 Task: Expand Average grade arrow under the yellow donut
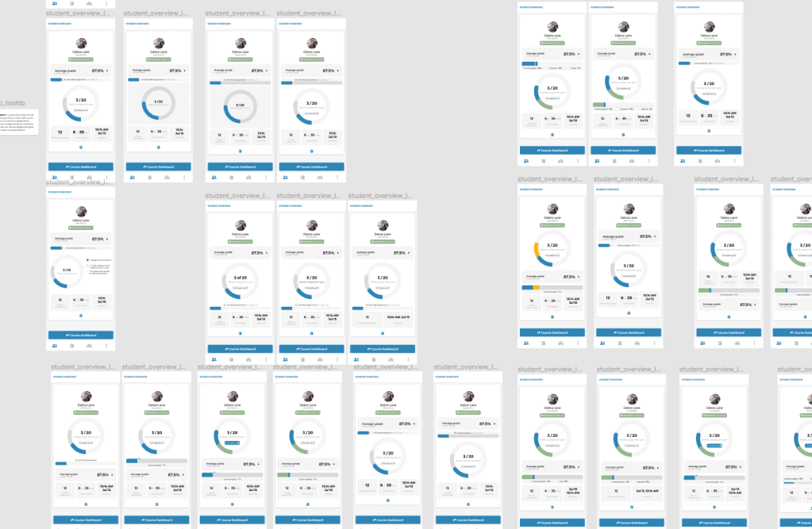tap(579, 277)
